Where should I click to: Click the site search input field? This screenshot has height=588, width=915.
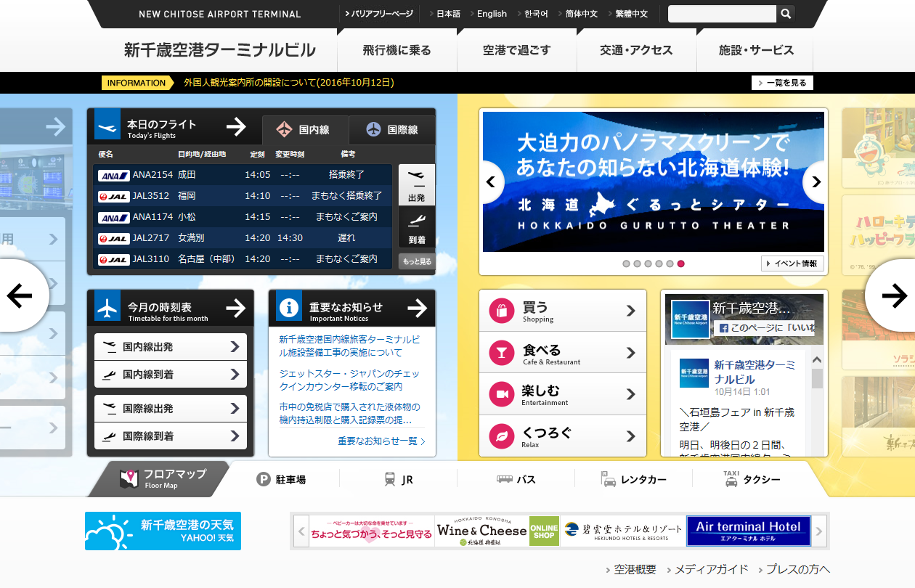[722, 14]
